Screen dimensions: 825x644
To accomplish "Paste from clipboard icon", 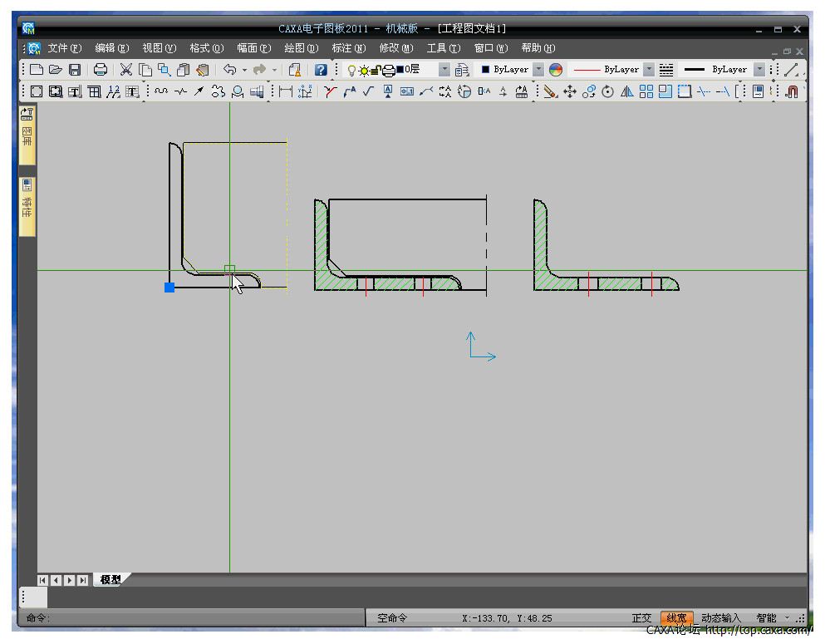I will tap(184, 70).
